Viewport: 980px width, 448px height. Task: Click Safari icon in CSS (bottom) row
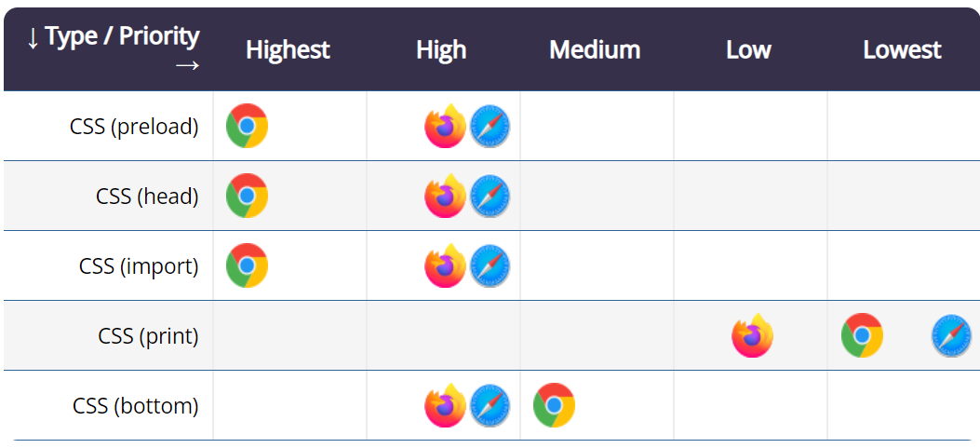490,405
